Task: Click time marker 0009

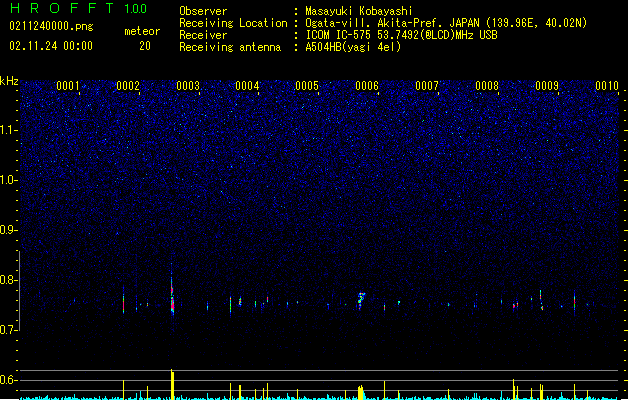Action: click(x=547, y=86)
